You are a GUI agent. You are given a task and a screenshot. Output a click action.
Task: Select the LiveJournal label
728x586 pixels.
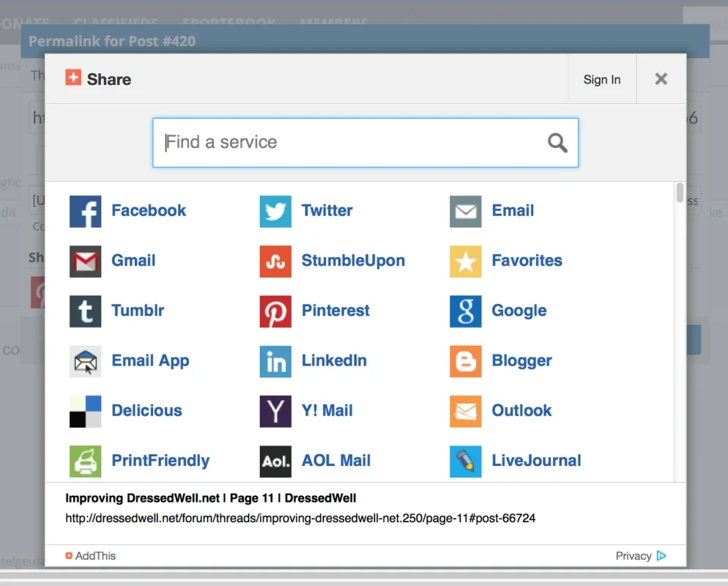click(536, 461)
